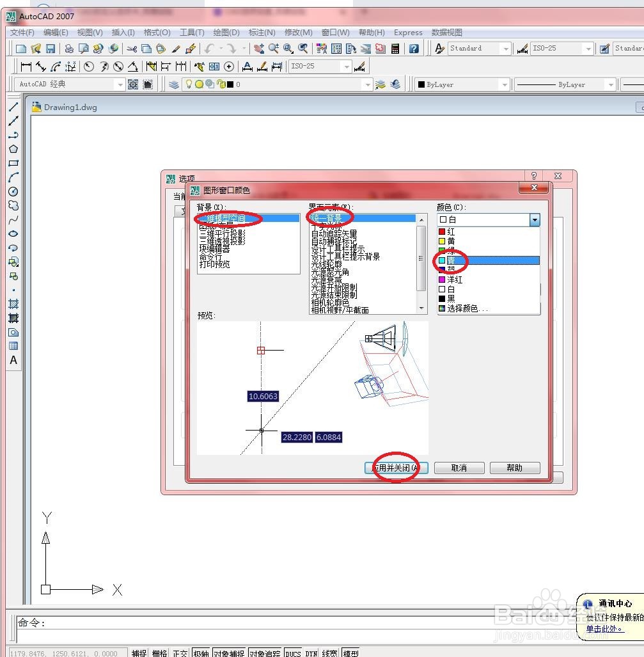Click the 单击此处 link in 通讯中心 balloon
Image resolution: width=644 pixels, height=657 pixels.
(605, 628)
